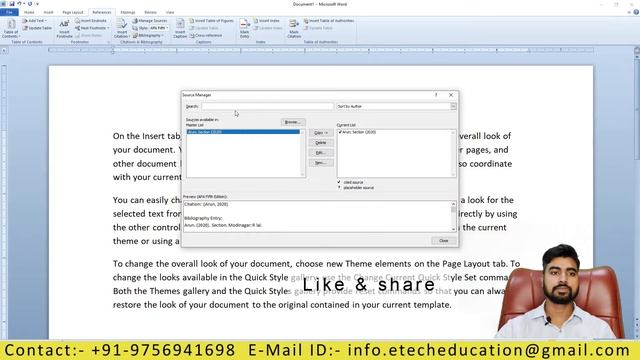Click the Edit button in Source Manager
Viewport: 640px width, 360px height.
[x=321, y=153]
